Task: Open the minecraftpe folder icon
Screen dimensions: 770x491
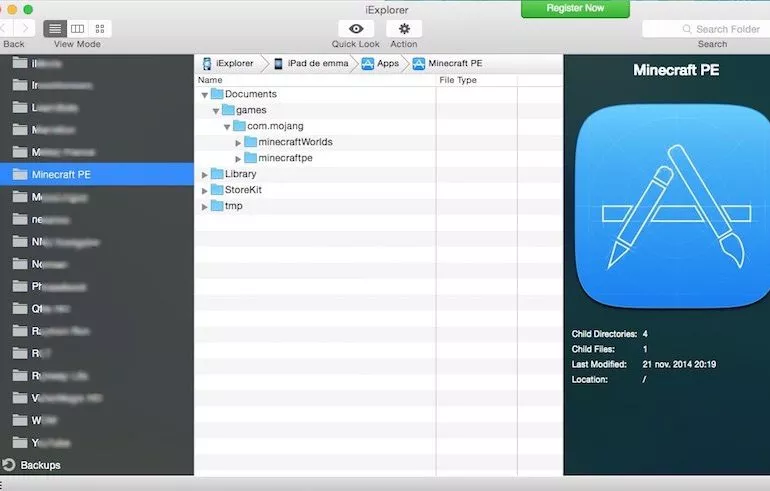Action: (250, 158)
